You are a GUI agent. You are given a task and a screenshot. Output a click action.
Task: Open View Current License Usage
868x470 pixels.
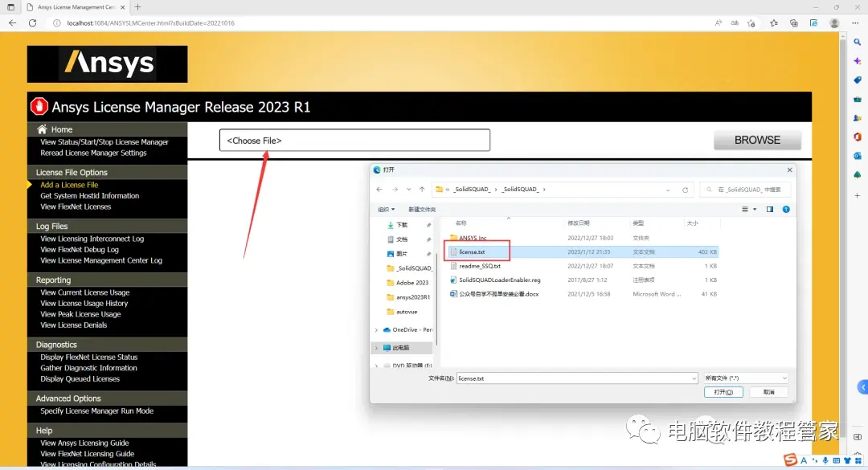(x=84, y=292)
